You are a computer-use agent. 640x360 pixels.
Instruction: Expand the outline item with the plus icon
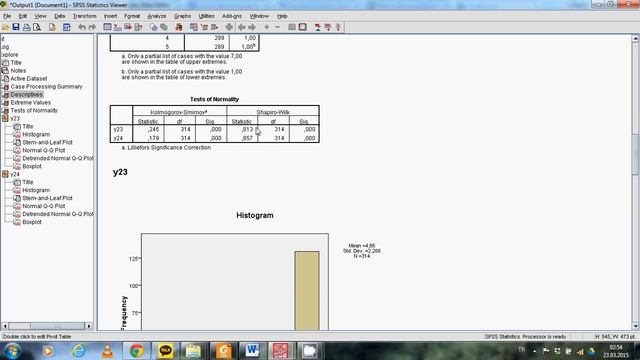pos(267,27)
